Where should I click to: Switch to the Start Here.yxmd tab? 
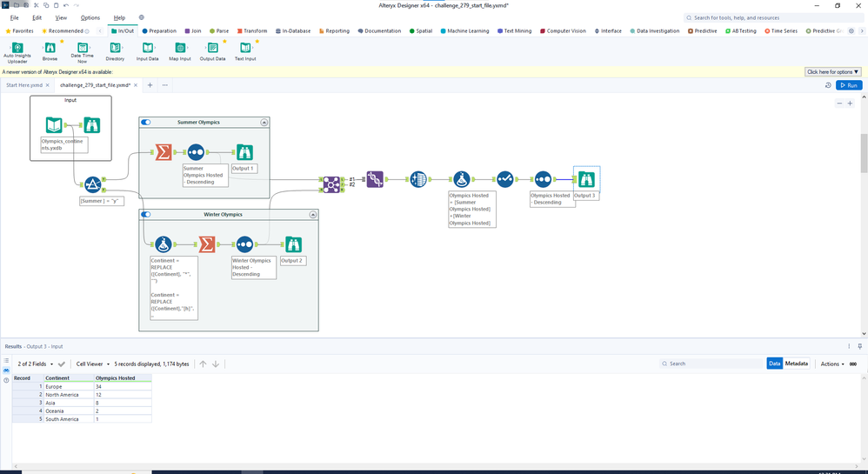point(24,85)
